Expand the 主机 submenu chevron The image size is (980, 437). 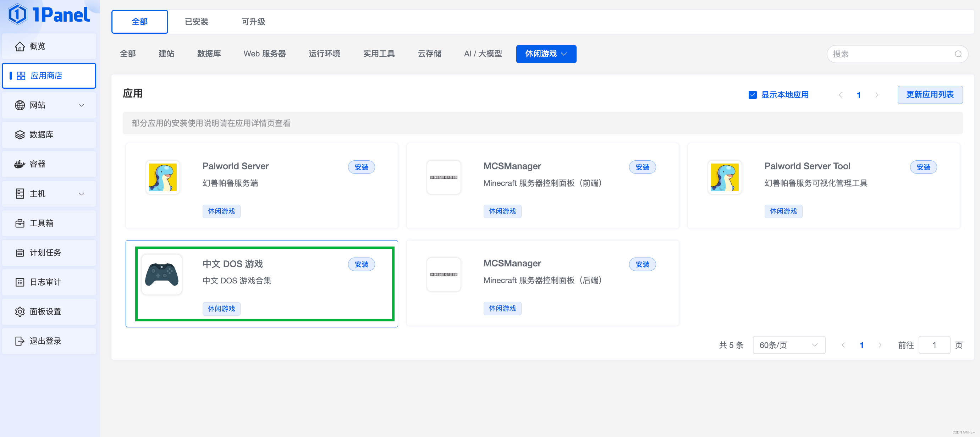coord(81,194)
